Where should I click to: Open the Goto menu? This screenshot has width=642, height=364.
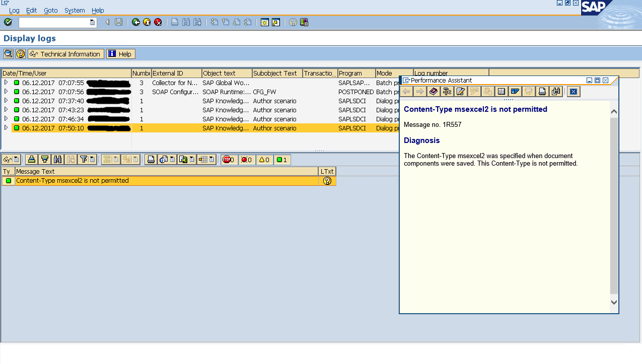[x=50, y=10]
